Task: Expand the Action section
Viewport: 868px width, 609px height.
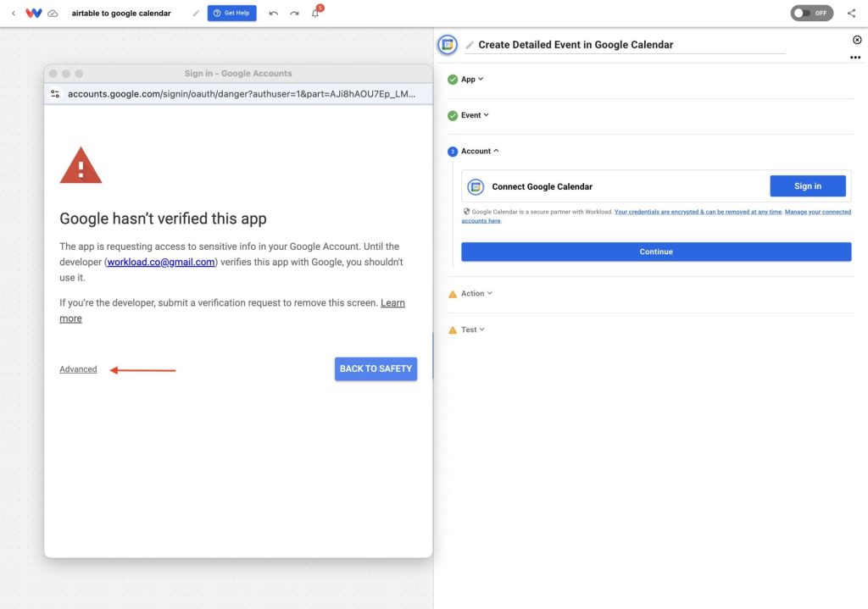Action: 476,294
